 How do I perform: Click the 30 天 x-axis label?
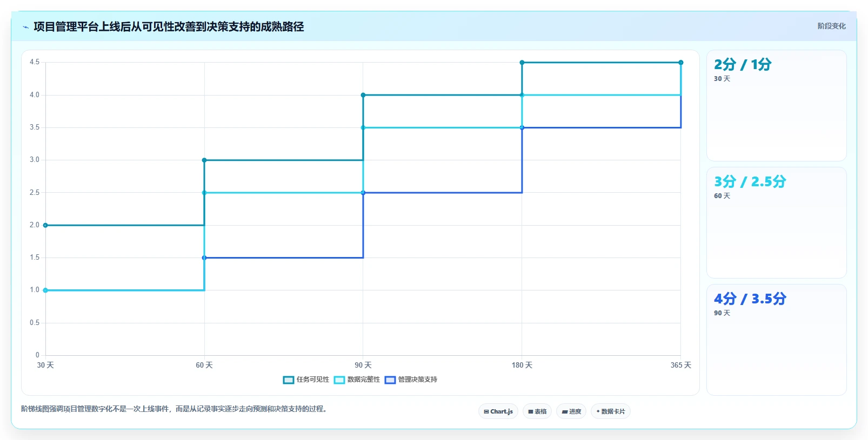pyautogui.click(x=45, y=365)
